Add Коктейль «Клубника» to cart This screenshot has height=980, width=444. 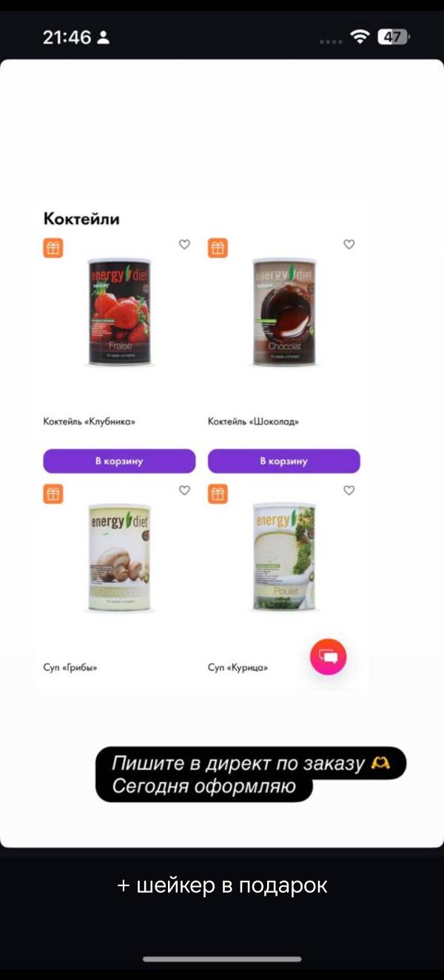coord(119,461)
